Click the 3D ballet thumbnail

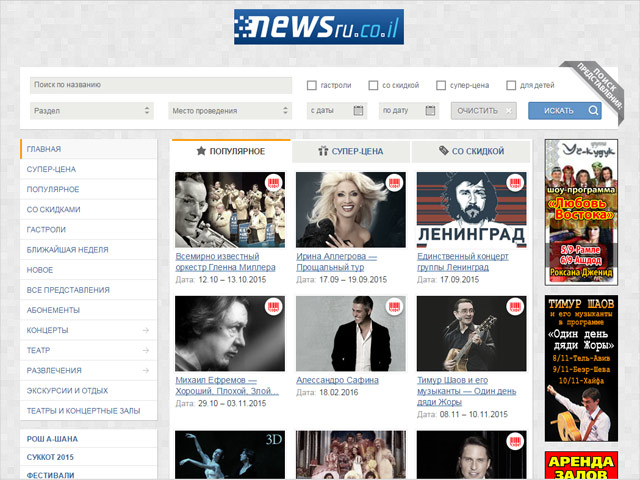[x=230, y=455]
